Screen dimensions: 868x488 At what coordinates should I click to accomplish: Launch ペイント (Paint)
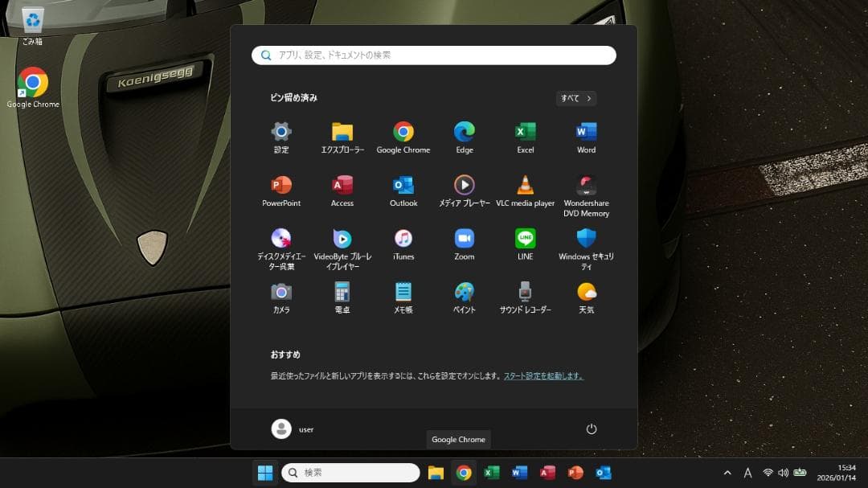[x=464, y=294]
